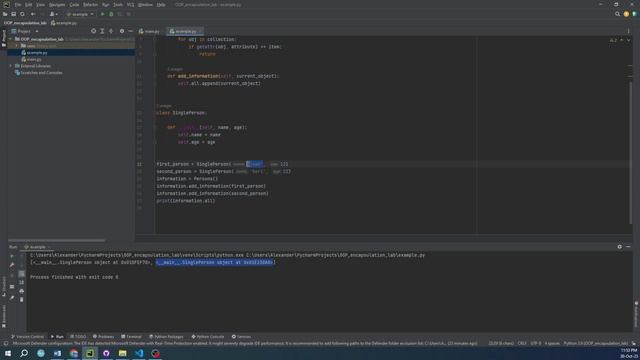The height and width of the screenshot is (360, 640).
Task: Open the user account toolbar dropdown
Action: tap(53, 14)
